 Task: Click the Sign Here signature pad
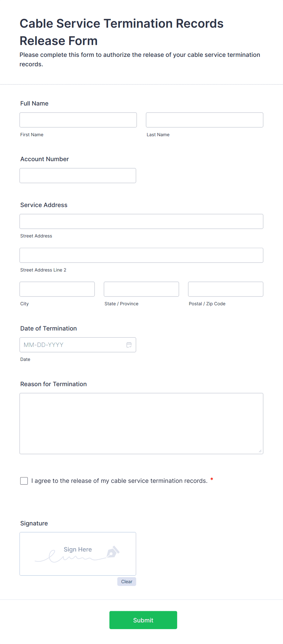click(78, 554)
